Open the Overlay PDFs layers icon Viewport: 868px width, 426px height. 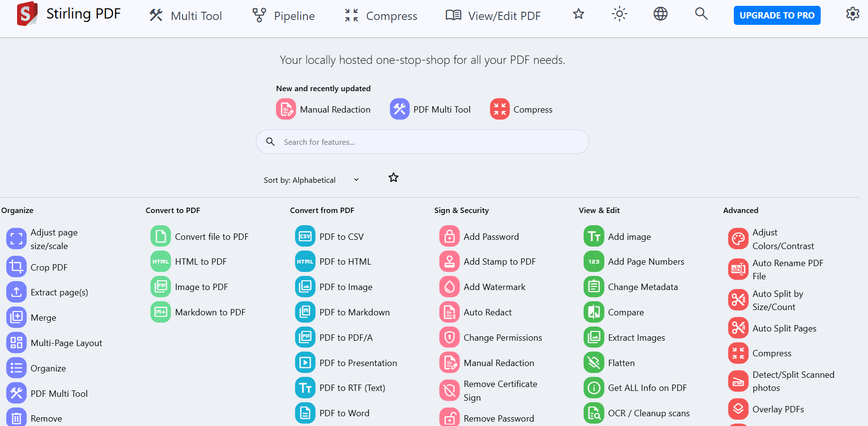pos(738,409)
